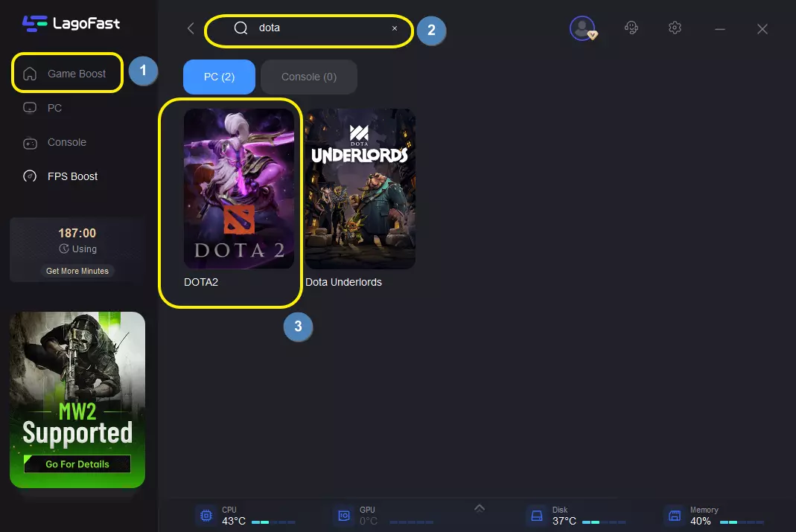Click the Memory usage icon

tap(674, 516)
